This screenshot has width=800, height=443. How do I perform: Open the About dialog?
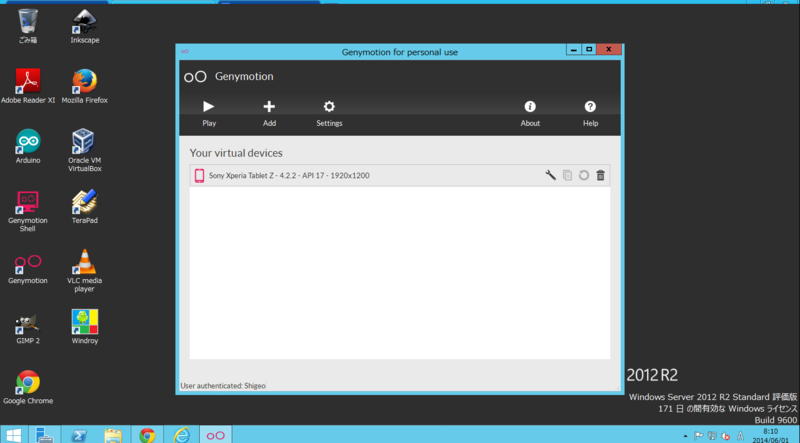530,113
